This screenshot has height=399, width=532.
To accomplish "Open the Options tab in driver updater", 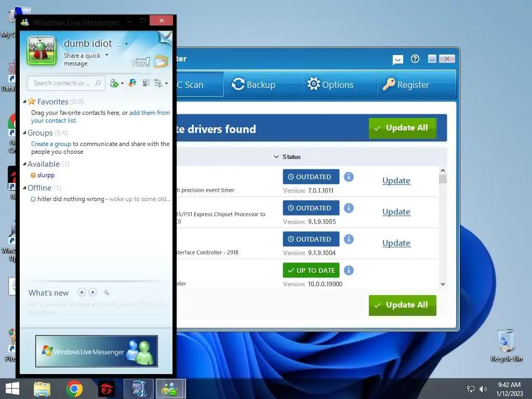I will pyautogui.click(x=330, y=85).
